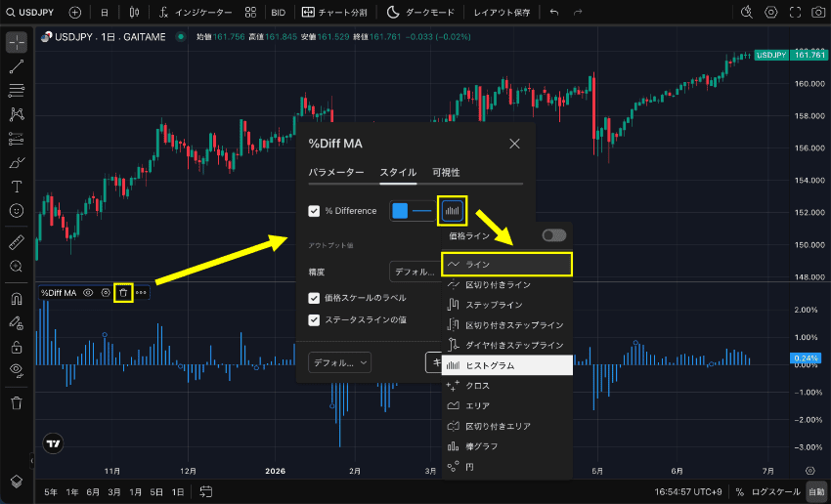
Task: Toggle the 価格ライン price line switch
Action: coord(553,235)
